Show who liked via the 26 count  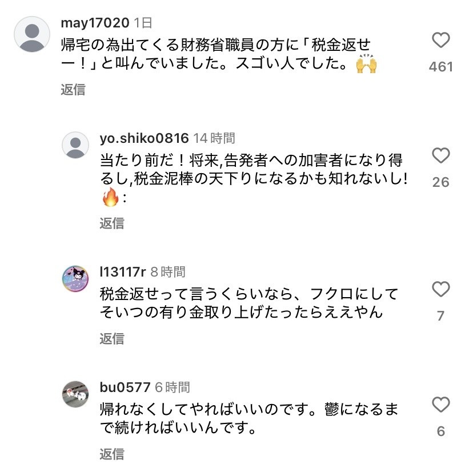click(441, 182)
